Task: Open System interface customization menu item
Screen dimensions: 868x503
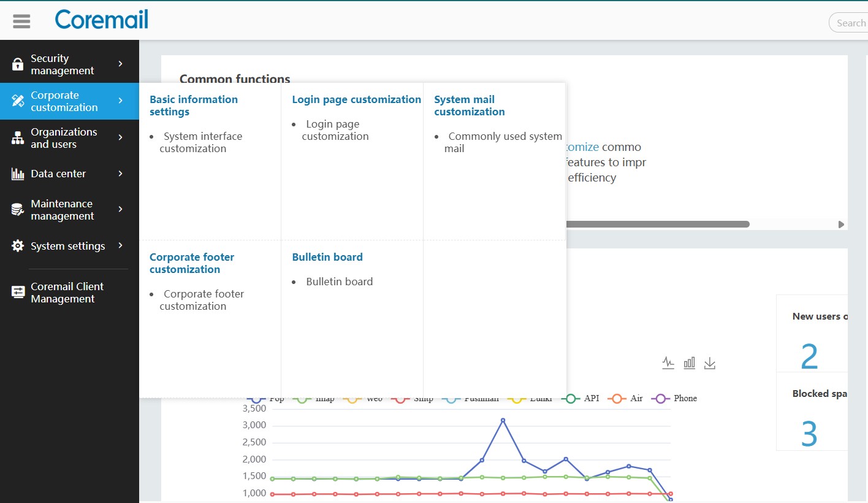Action: (x=201, y=142)
